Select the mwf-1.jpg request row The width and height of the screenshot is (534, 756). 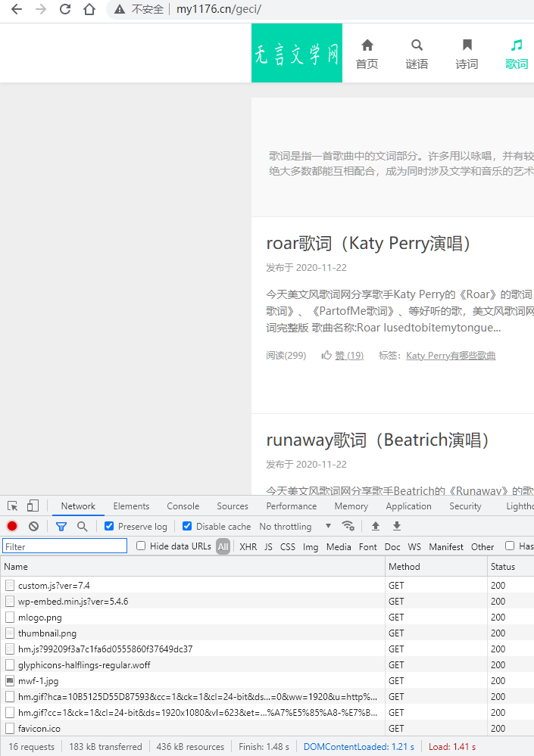click(37, 681)
